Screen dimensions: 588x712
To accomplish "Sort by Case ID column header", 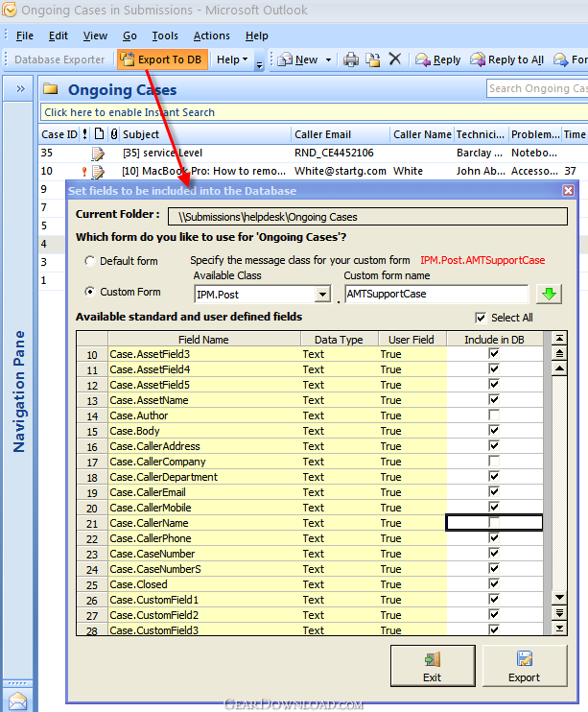I will [x=59, y=134].
